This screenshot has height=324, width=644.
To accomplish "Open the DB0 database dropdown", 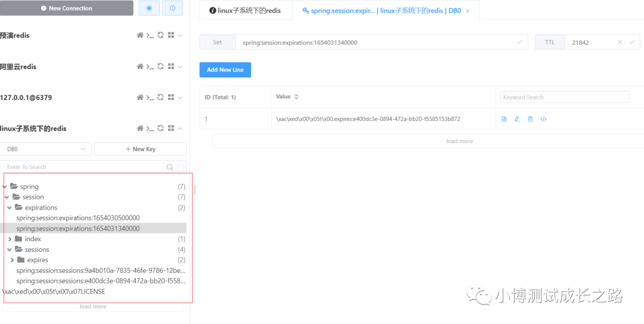I will coord(46,149).
